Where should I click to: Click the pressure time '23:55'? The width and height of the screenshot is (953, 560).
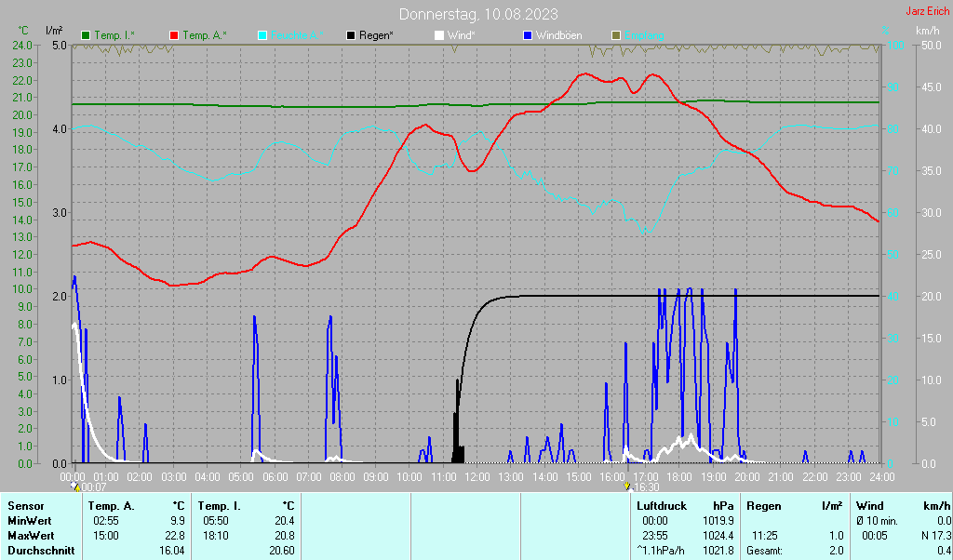655,537
